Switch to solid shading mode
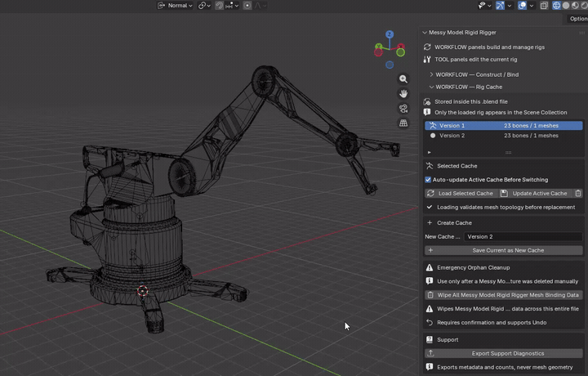 click(566, 5)
